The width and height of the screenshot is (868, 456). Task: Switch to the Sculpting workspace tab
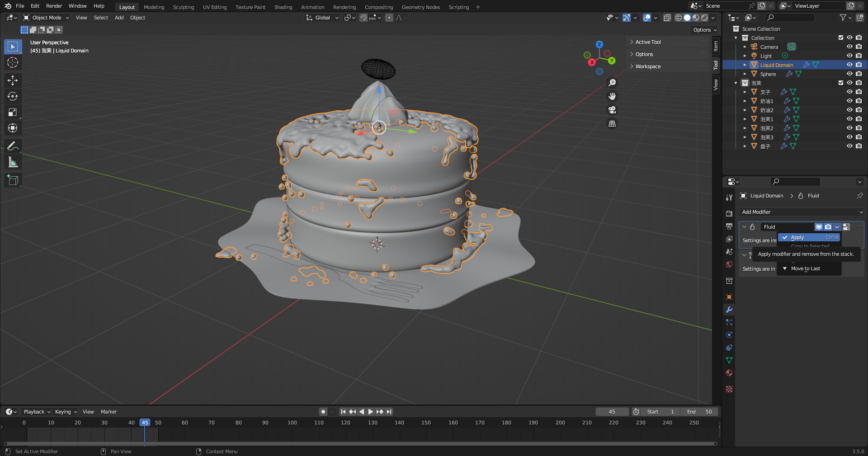pyautogui.click(x=183, y=7)
